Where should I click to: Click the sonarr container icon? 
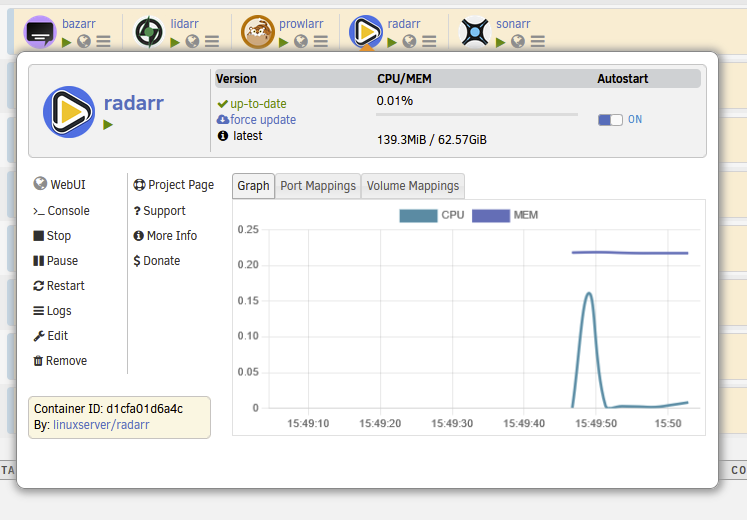pos(474,32)
